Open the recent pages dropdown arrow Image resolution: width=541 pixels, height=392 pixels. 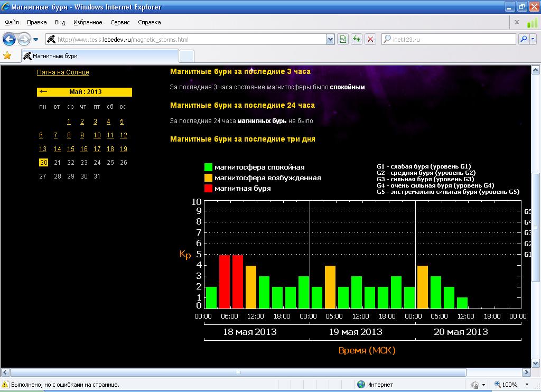coord(36,40)
